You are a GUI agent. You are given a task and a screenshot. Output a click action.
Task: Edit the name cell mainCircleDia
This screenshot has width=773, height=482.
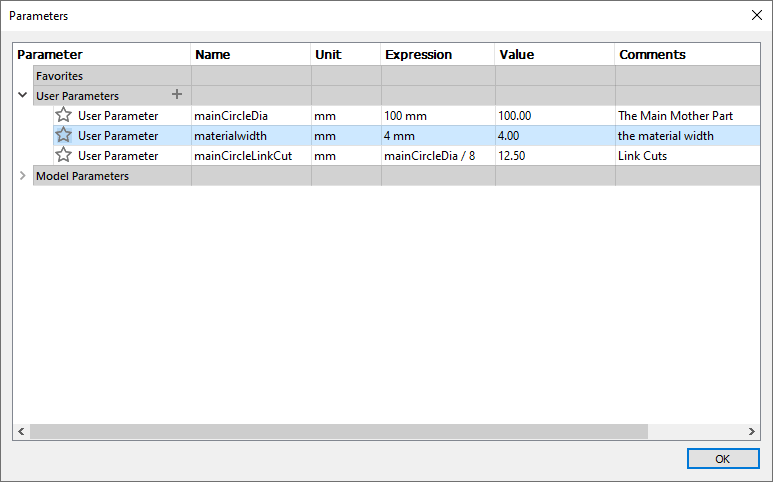point(251,116)
